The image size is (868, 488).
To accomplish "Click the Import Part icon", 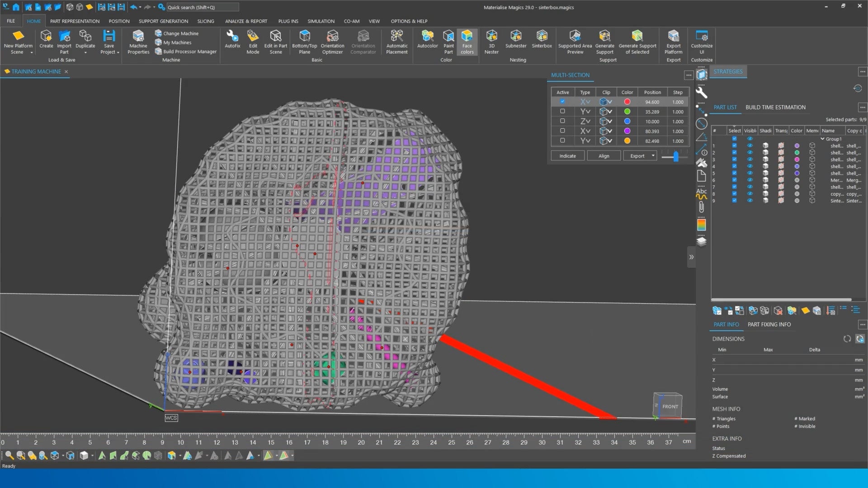I will click(x=64, y=36).
